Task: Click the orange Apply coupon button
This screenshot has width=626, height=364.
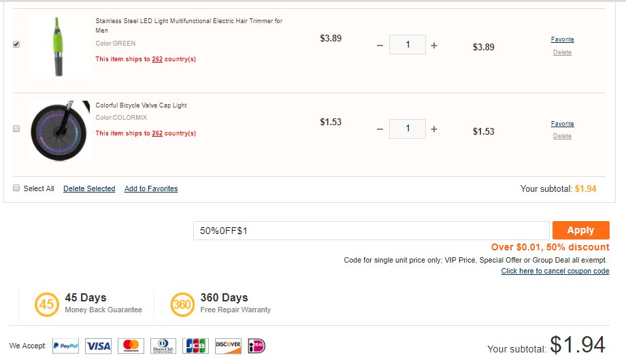Action: coord(581,230)
